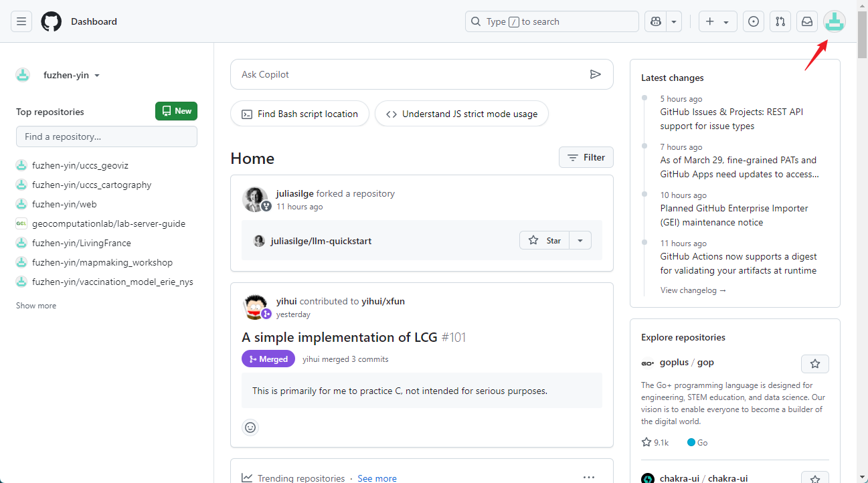
Task: Choose Find Bash script location suggestion
Action: pyautogui.click(x=299, y=114)
